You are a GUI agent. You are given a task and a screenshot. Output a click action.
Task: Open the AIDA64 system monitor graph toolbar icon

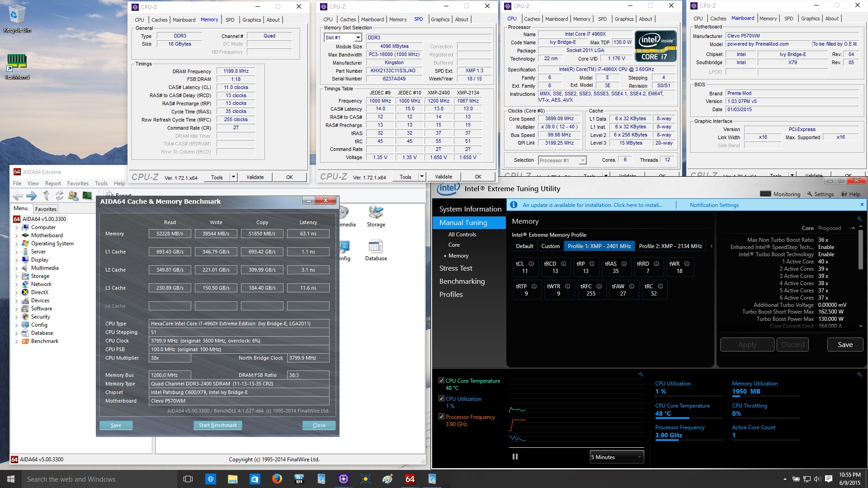tap(87, 196)
